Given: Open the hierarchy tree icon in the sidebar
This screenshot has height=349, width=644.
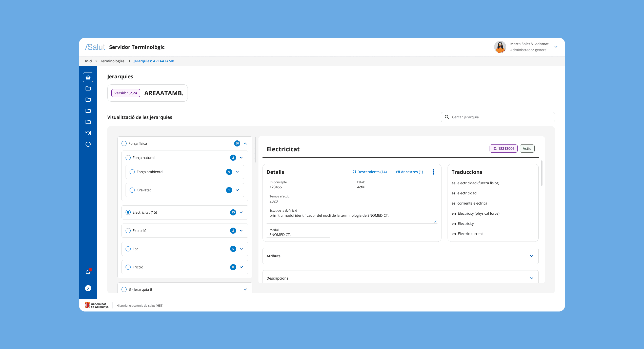Looking at the screenshot, I should pos(88,133).
